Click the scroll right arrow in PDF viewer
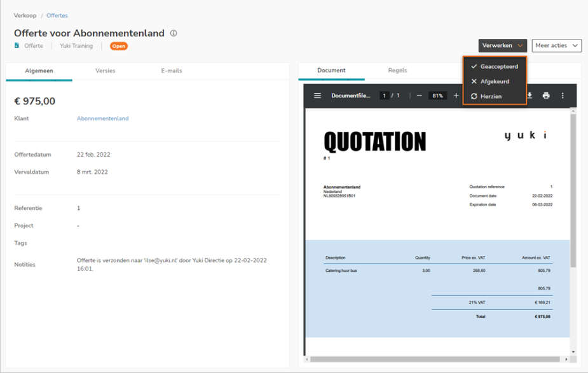The image size is (588, 373). pyautogui.click(x=566, y=359)
